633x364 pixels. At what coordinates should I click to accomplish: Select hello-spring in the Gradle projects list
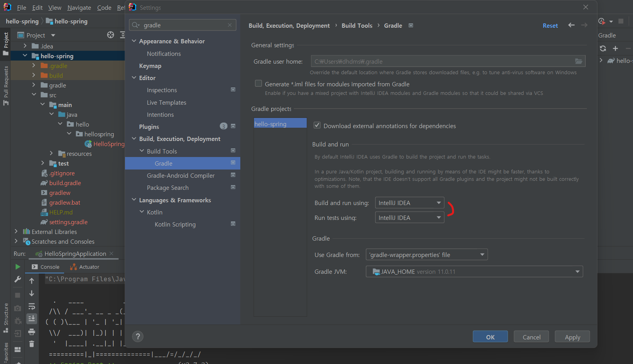(280, 123)
